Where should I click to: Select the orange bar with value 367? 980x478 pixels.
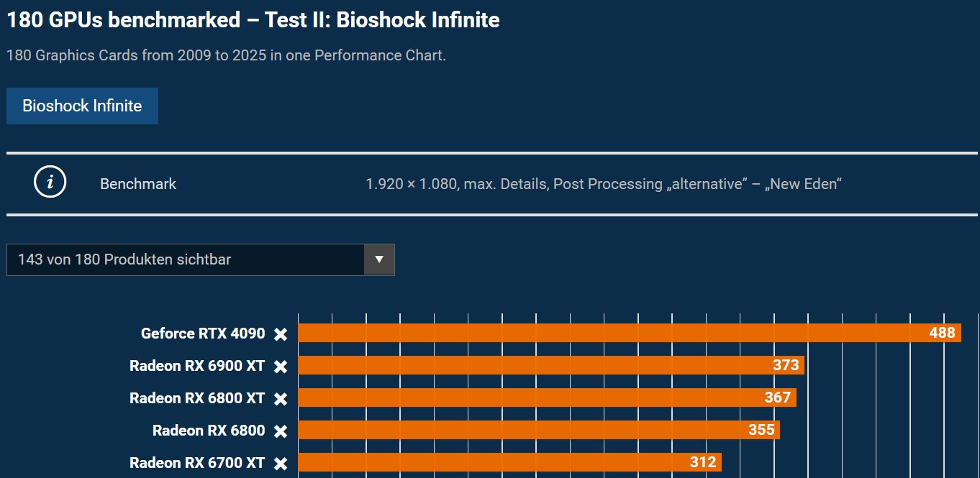point(547,397)
